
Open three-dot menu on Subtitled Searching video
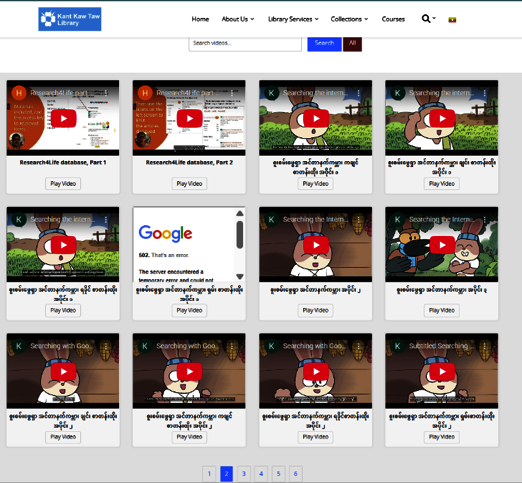(x=485, y=346)
